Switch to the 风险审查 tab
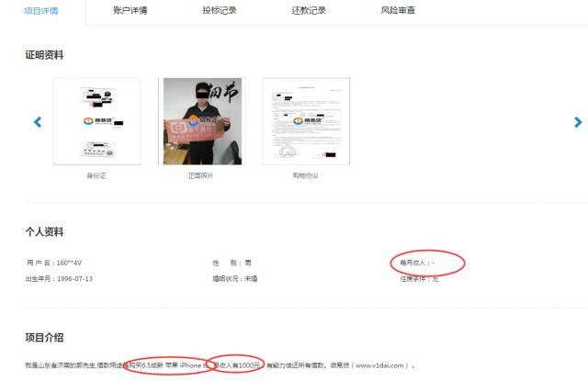 [x=398, y=10]
